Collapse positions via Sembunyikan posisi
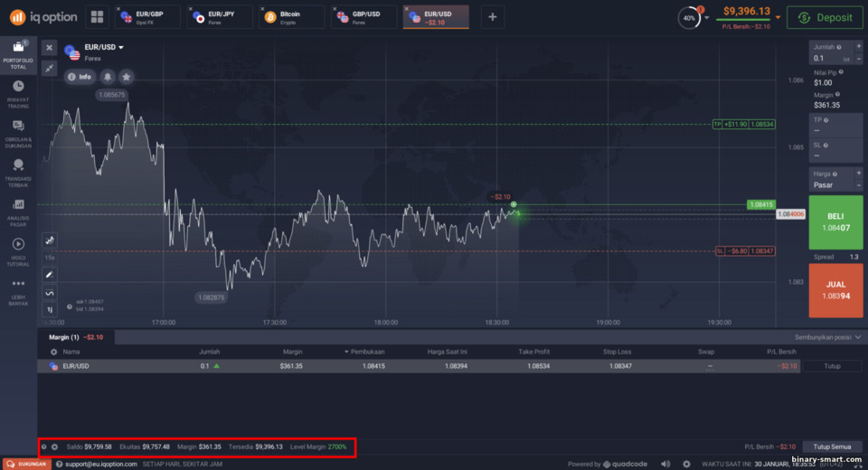The width and height of the screenshot is (868, 470). tap(827, 337)
